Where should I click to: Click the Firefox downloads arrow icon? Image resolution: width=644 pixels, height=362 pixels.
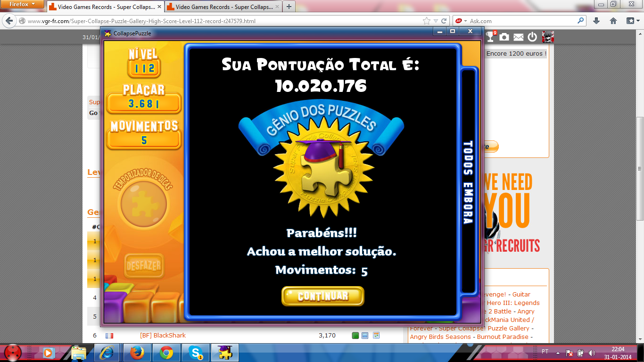click(x=596, y=21)
